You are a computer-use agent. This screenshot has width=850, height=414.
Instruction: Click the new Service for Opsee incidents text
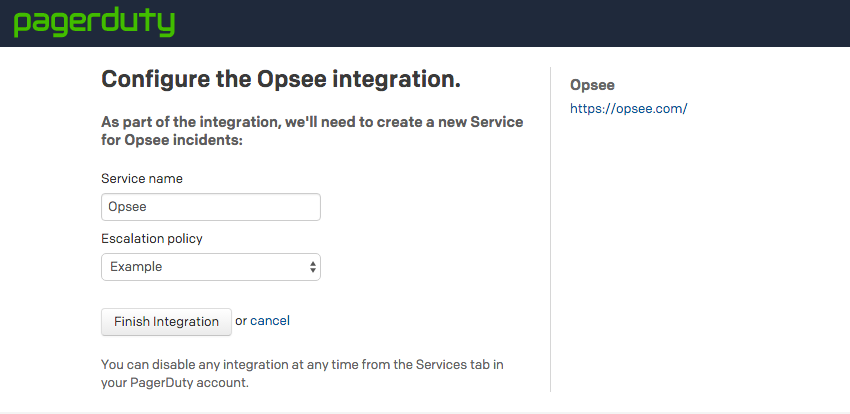pos(312,131)
